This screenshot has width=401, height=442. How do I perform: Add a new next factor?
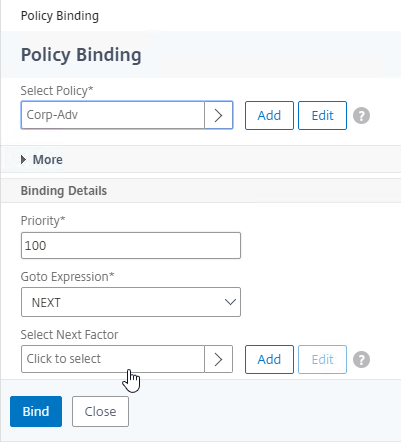(269, 359)
